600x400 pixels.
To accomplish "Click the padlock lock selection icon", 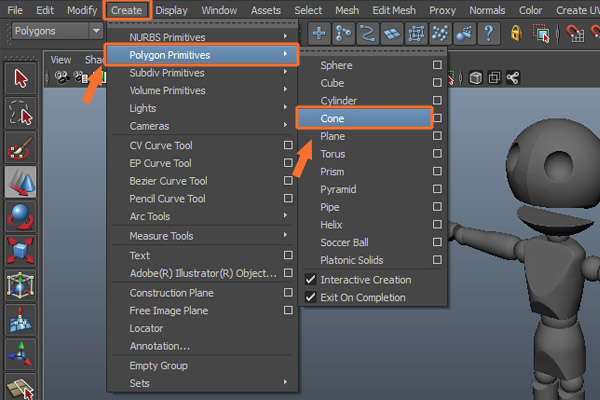I will tap(516, 33).
